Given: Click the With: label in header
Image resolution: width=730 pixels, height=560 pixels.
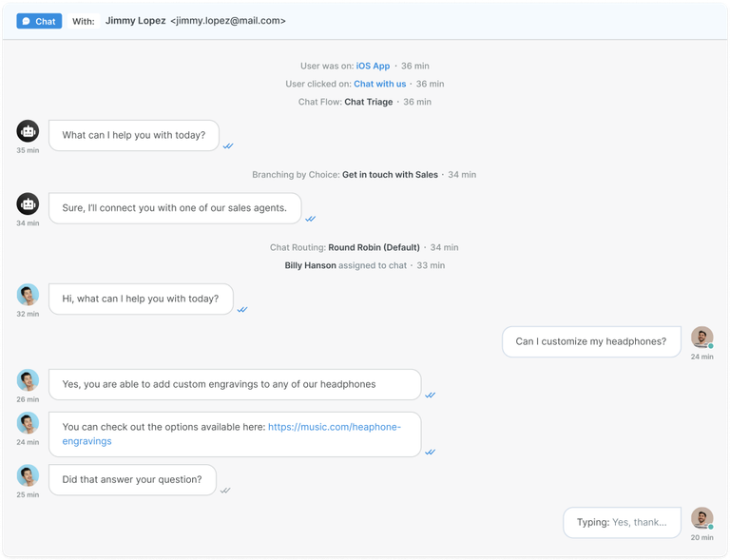Looking at the screenshot, I should click(84, 21).
